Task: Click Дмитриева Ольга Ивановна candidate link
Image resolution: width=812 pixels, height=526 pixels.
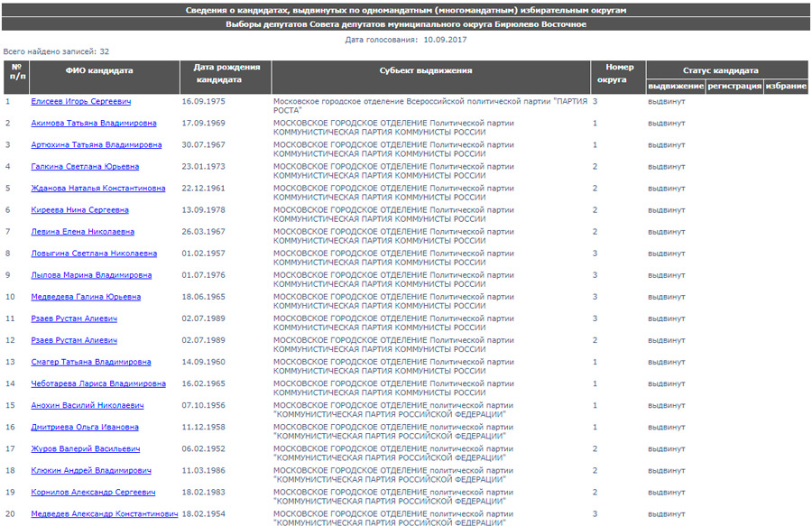Action: (85, 427)
